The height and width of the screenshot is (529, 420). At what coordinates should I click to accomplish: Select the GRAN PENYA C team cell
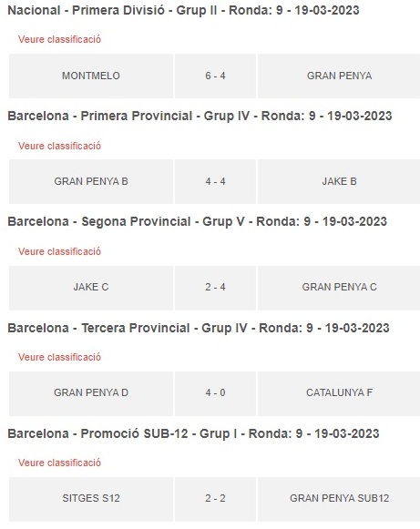(x=339, y=288)
